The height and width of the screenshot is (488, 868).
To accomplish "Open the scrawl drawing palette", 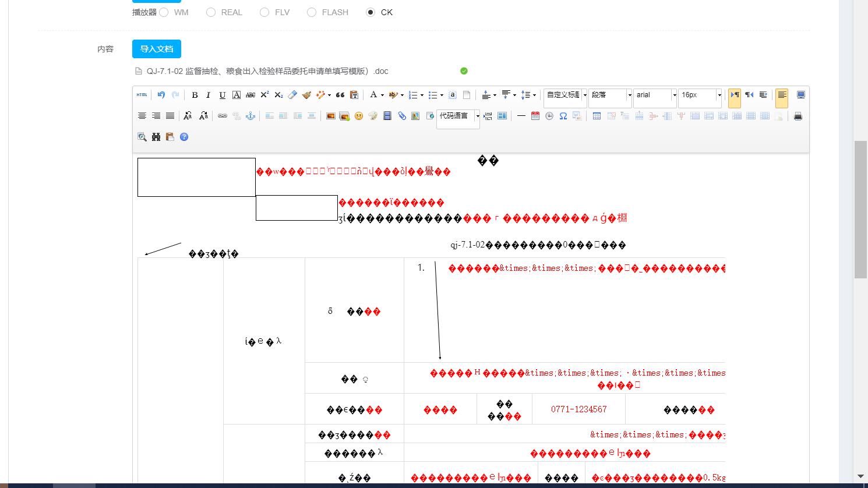I will point(373,116).
